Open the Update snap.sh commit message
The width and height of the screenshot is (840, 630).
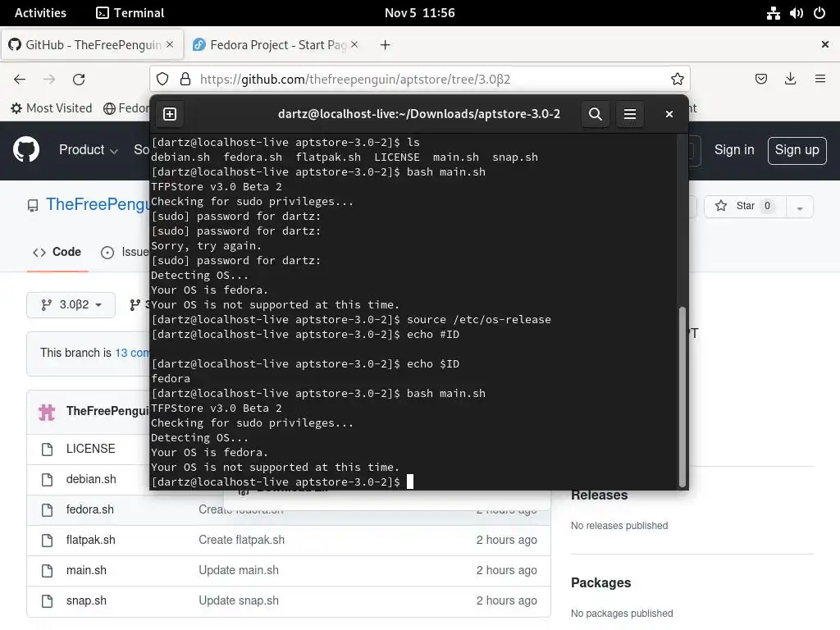pos(239,601)
